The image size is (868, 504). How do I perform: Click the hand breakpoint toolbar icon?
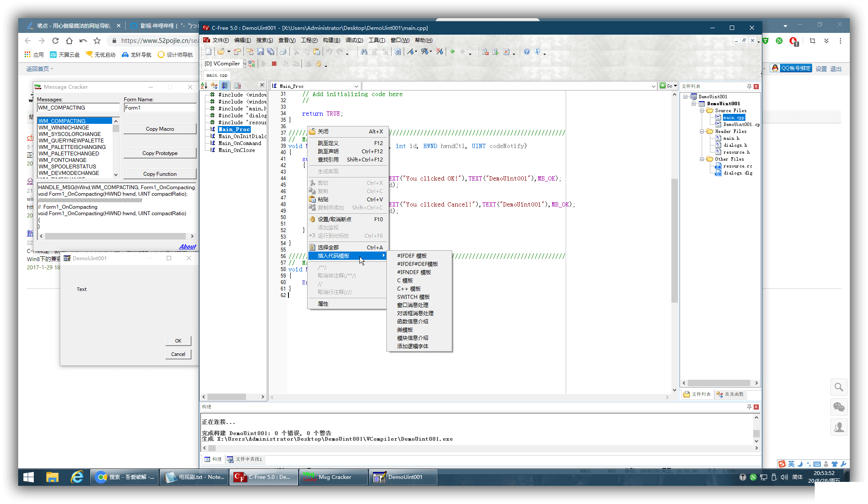point(318,64)
